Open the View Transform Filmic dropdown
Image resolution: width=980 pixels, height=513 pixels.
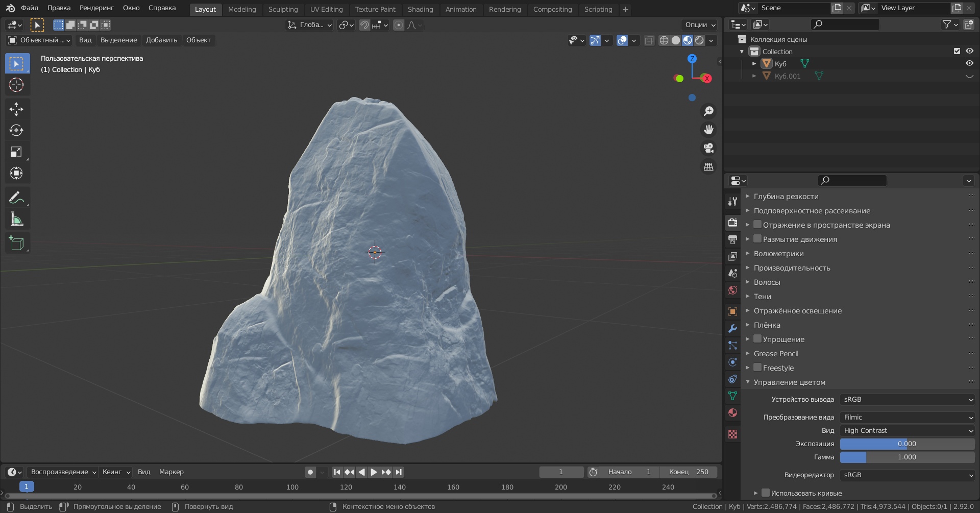908,417
